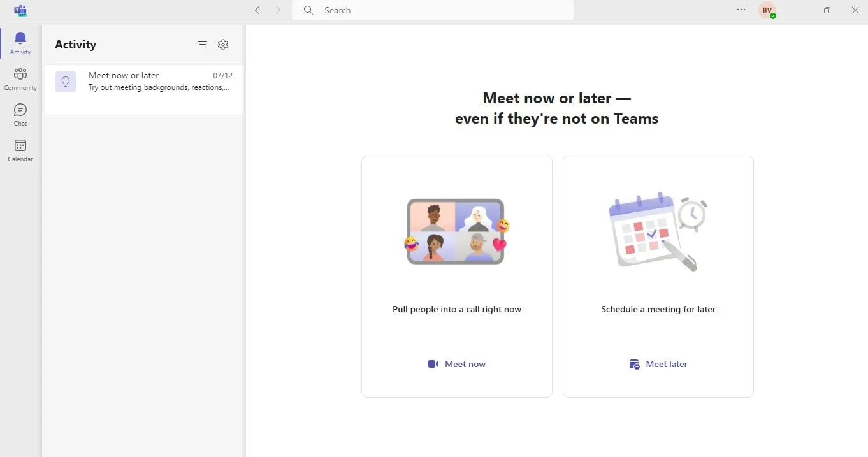Click the Meet now button
Screen dimensions: 868x457
tap(457, 364)
